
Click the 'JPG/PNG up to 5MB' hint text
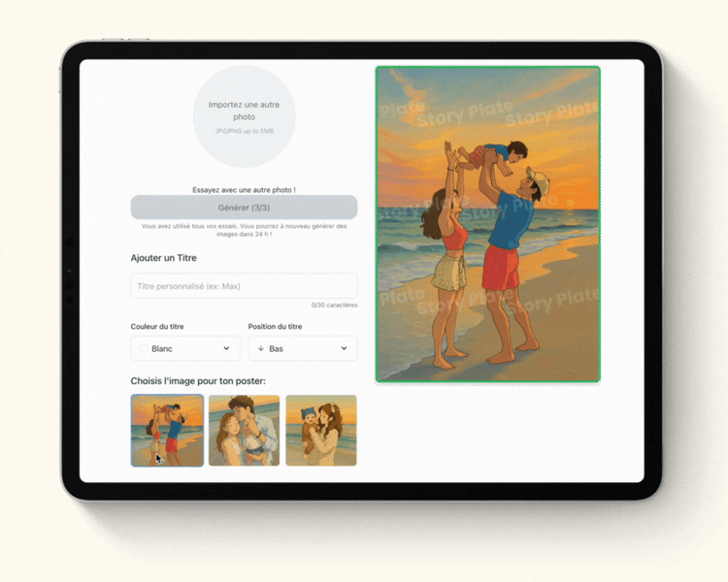click(x=245, y=131)
